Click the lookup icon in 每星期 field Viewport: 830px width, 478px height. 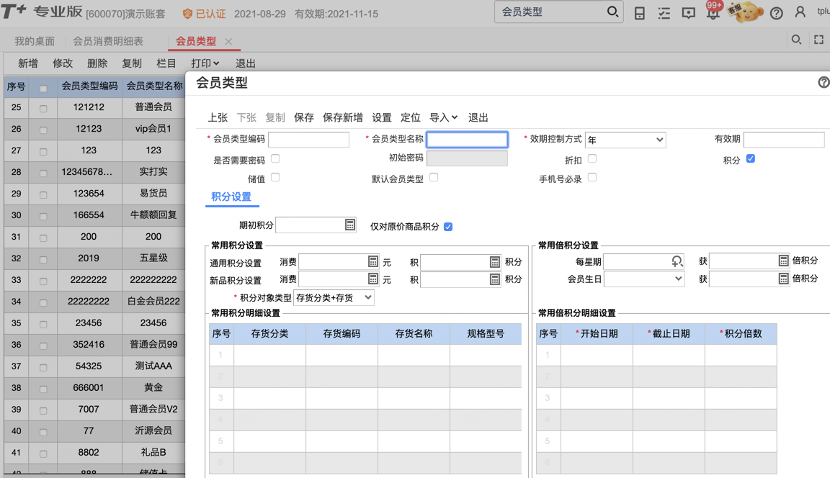pos(676,261)
